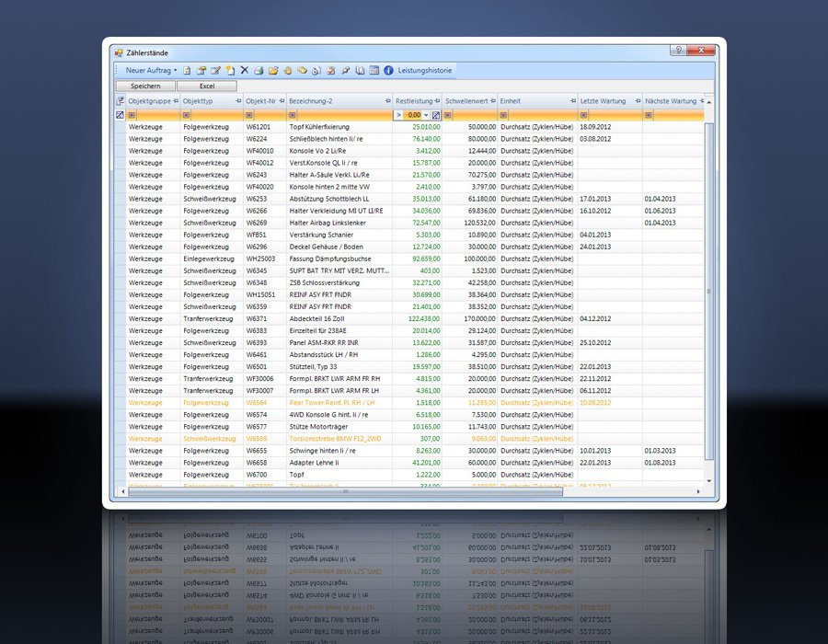Click the print toolbar icon
This screenshot has height=644, width=828.
coord(259,70)
